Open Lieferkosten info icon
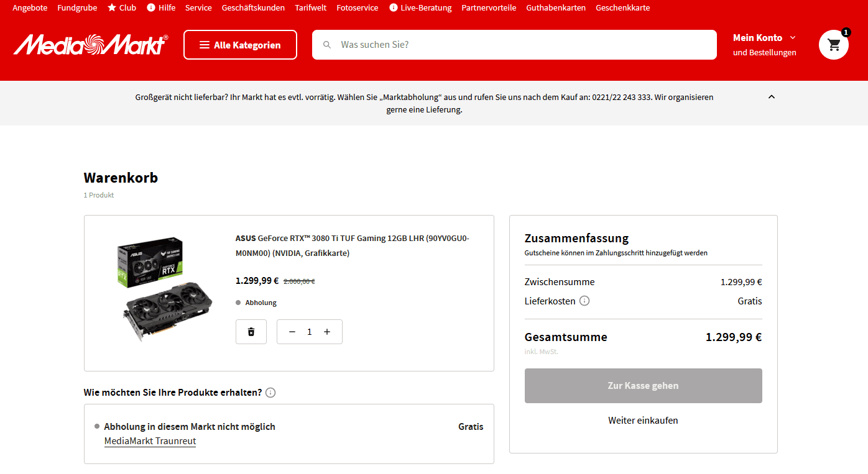The image size is (868, 474). click(584, 301)
